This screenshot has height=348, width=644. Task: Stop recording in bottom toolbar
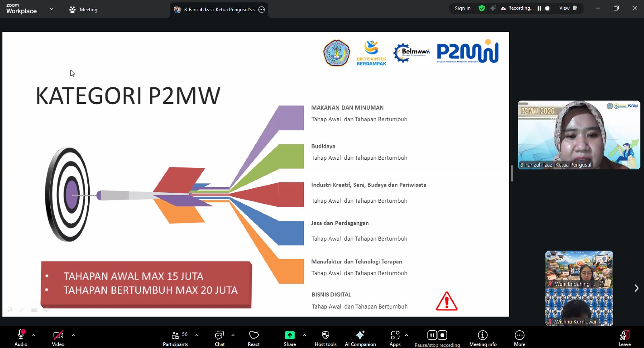(x=442, y=335)
